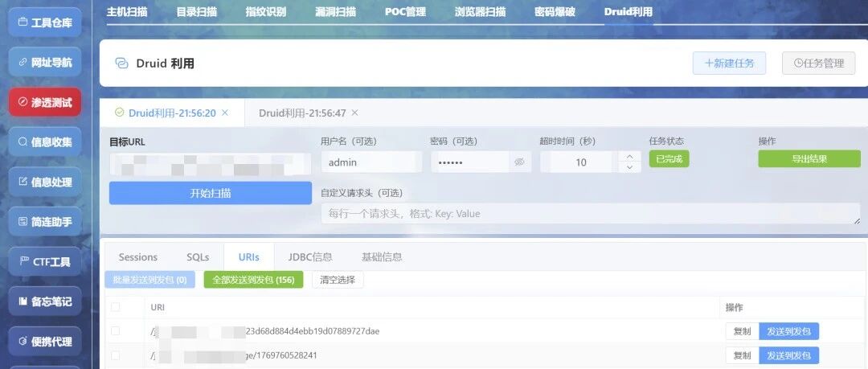
Task: Open the CTF工具 sidebar section
Action: [x=45, y=261]
